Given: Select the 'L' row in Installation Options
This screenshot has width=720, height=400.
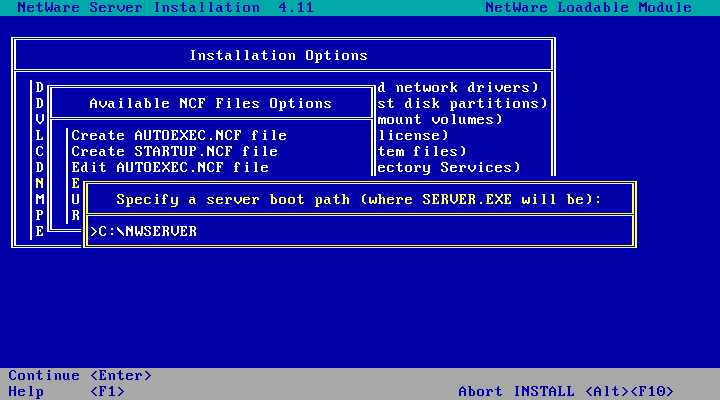Looking at the screenshot, I should point(39,135).
